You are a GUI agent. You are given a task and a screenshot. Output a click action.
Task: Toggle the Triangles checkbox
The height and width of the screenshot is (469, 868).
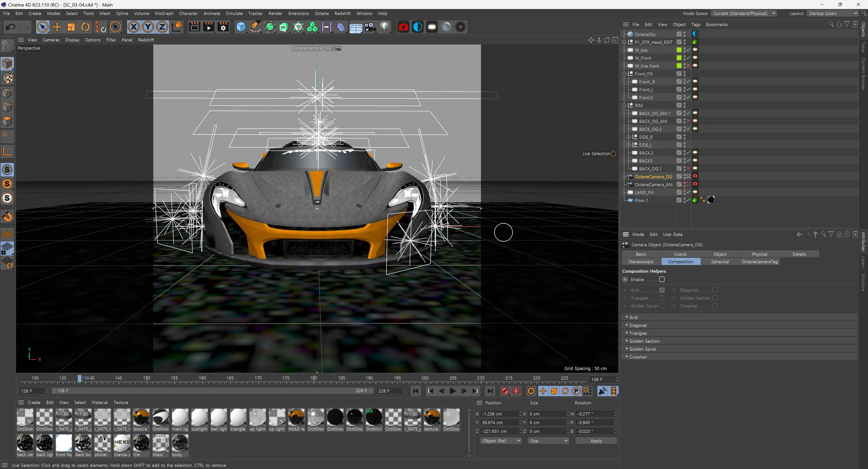[662, 298]
